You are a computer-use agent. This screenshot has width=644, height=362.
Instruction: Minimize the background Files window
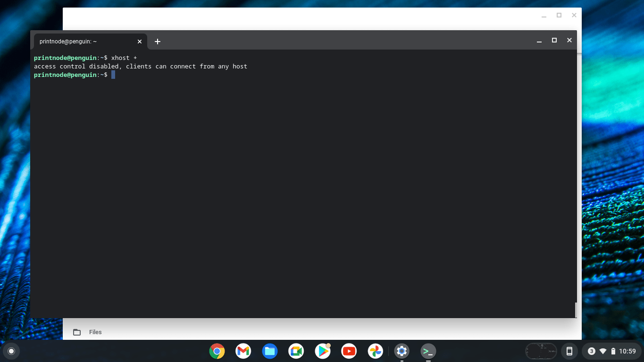[x=544, y=16]
